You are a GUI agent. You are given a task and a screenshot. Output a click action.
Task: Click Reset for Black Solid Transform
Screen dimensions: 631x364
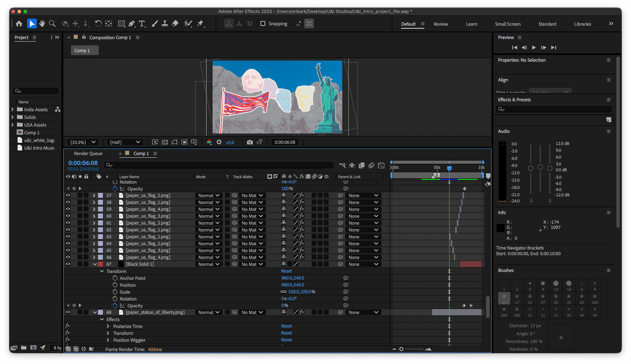coord(286,271)
